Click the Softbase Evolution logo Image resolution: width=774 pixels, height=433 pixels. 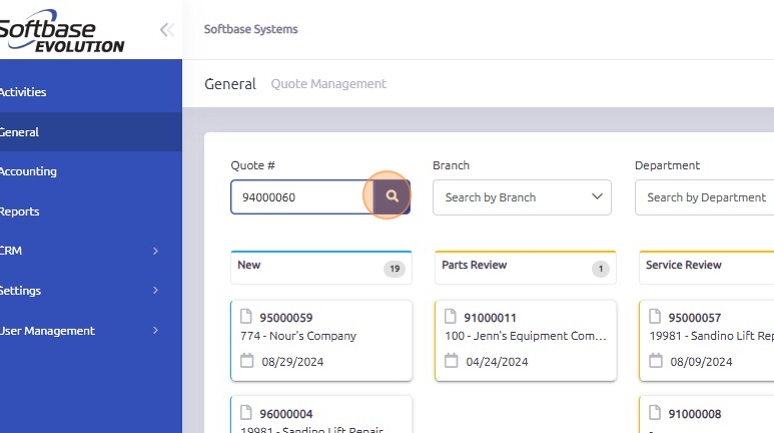pyautogui.click(x=62, y=32)
